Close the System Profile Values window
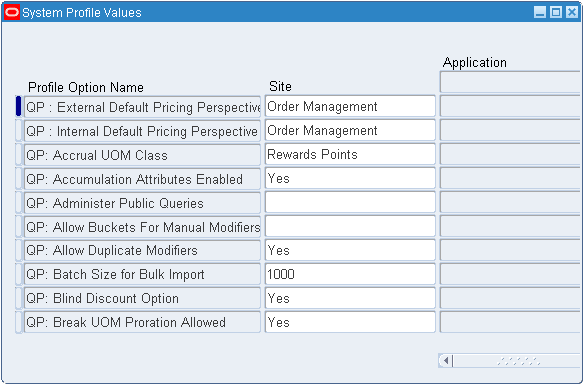 (x=572, y=12)
